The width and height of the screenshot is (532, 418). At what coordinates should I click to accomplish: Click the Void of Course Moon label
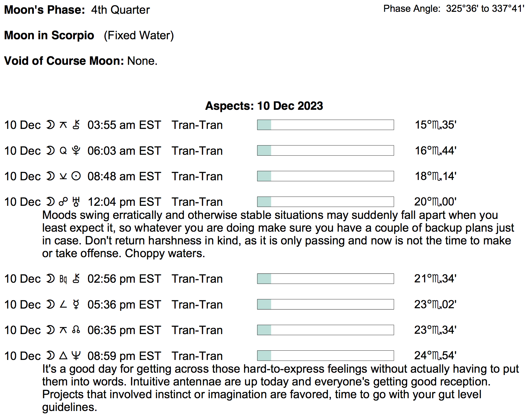point(64,61)
